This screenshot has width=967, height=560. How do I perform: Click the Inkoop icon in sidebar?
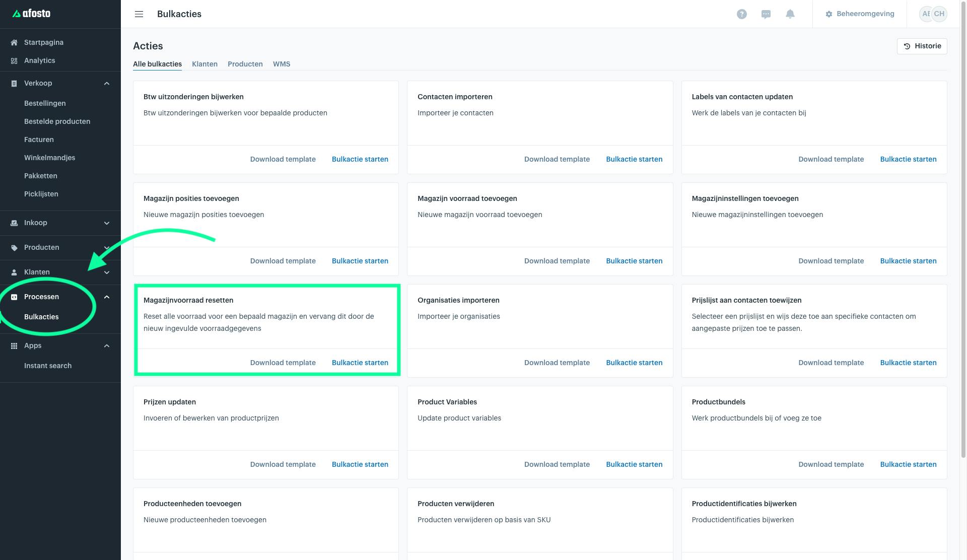(14, 223)
